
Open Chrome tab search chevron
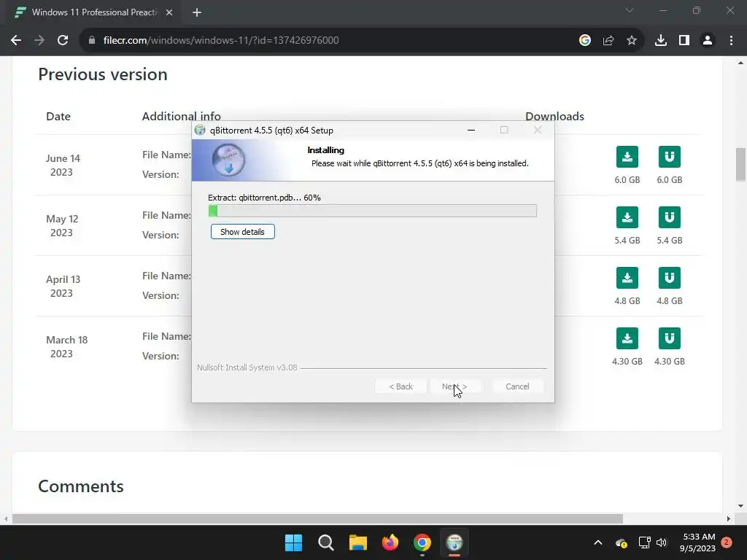[x=630, y=10]
